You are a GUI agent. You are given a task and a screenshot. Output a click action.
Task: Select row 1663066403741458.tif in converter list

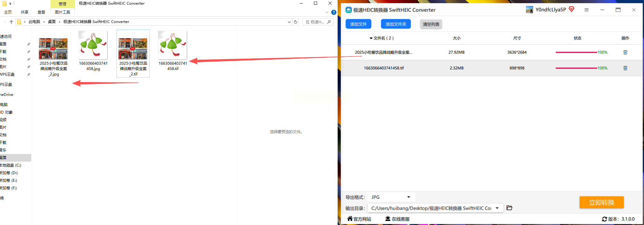[x=492, y=68]
